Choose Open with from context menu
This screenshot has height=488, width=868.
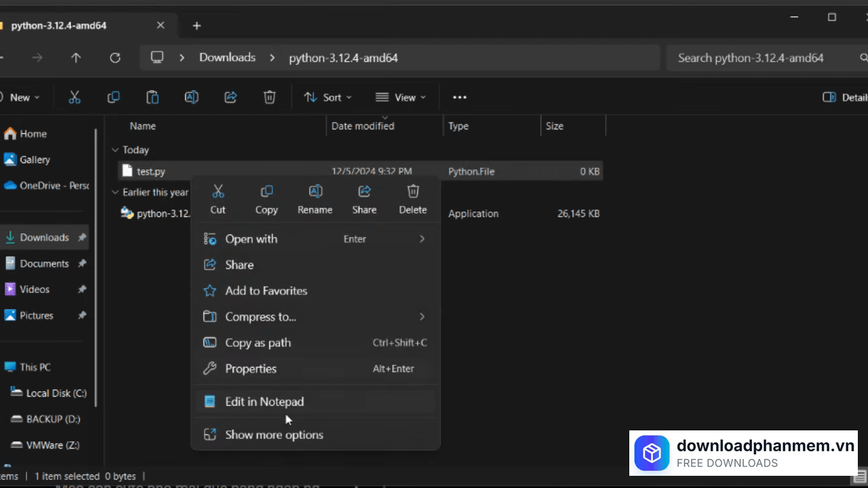click(315, 239)
